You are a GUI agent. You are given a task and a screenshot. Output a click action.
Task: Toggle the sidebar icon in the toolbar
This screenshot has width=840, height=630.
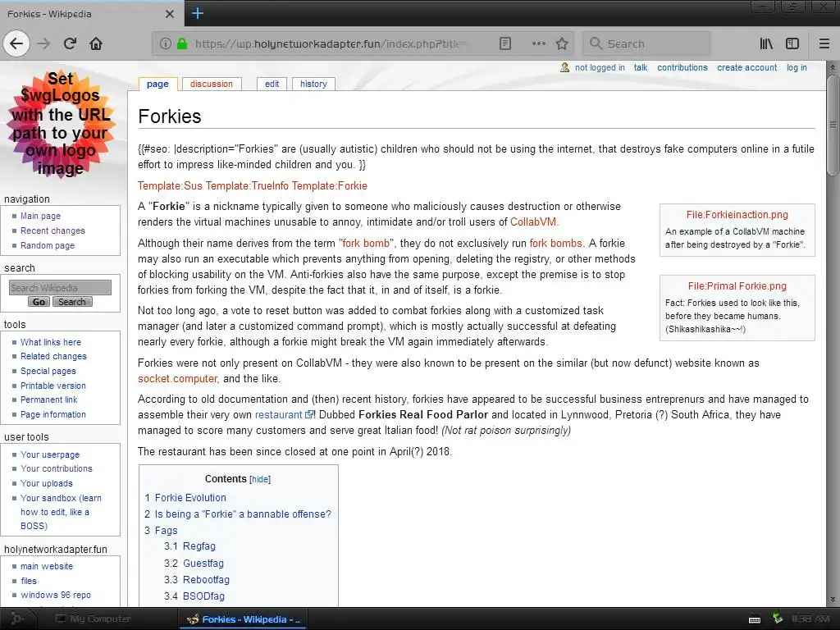pyautogui.click(x=792, y=43)
